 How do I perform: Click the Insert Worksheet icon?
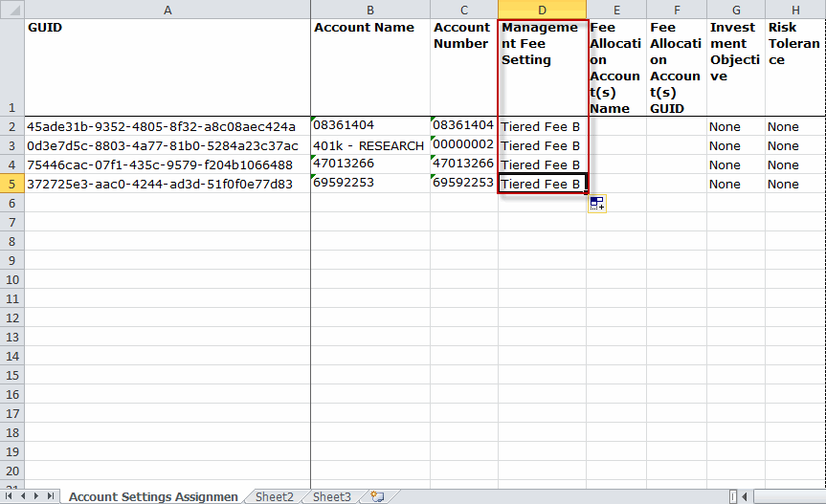[377, 496]
